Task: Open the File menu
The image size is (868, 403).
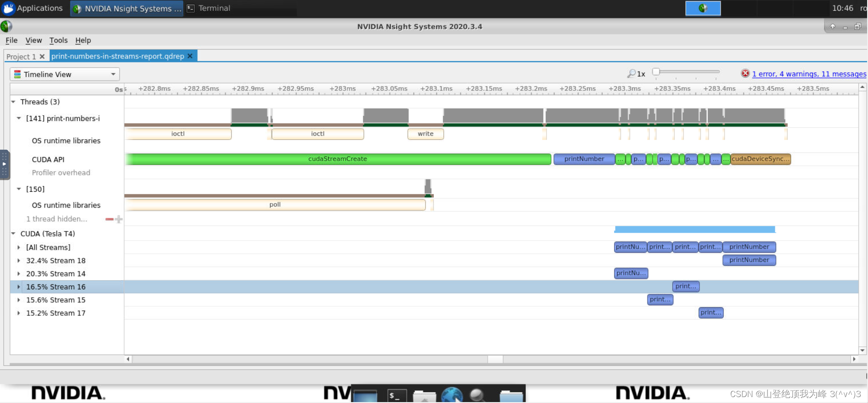Action: click(x=11, y=40)
